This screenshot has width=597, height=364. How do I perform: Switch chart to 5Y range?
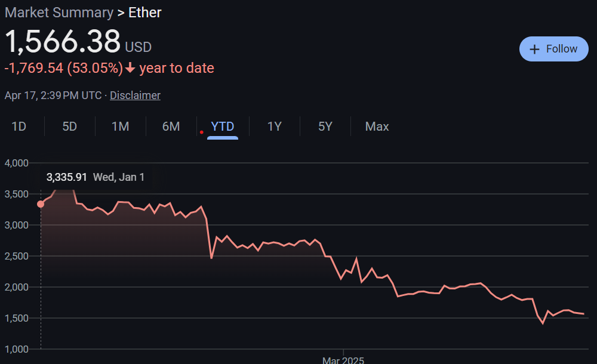pos(325,127)
